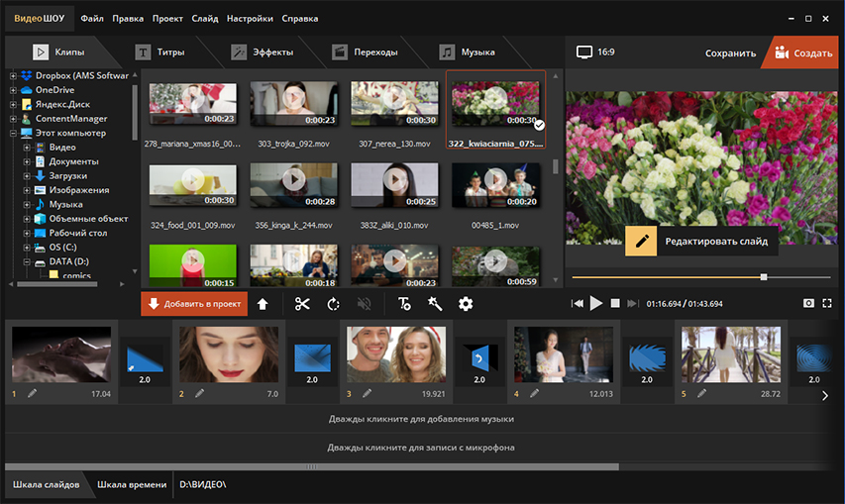845x504 pixels.
Task: Click the Добавить в проект button
Action: pyautogui.click(x=193, y=304)
